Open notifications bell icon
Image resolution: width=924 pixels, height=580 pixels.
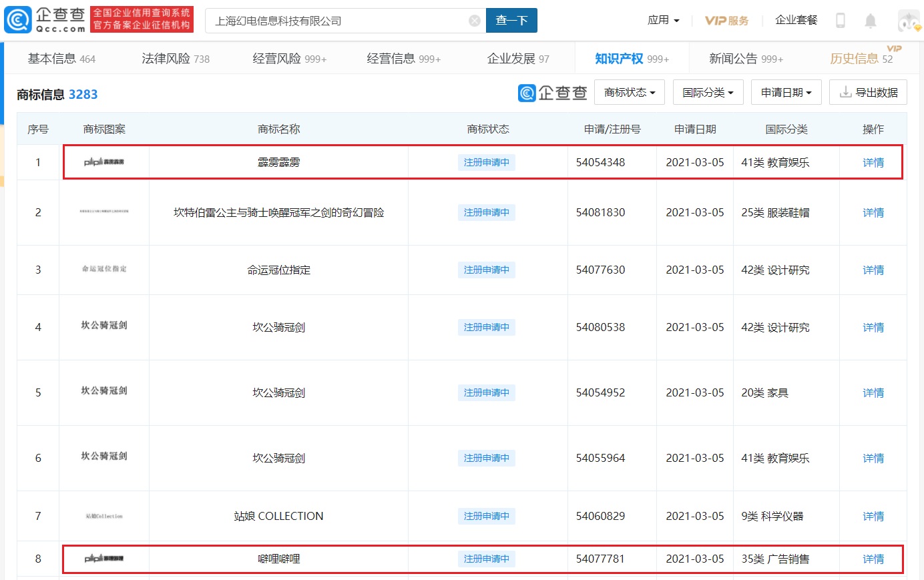[870, 21]
